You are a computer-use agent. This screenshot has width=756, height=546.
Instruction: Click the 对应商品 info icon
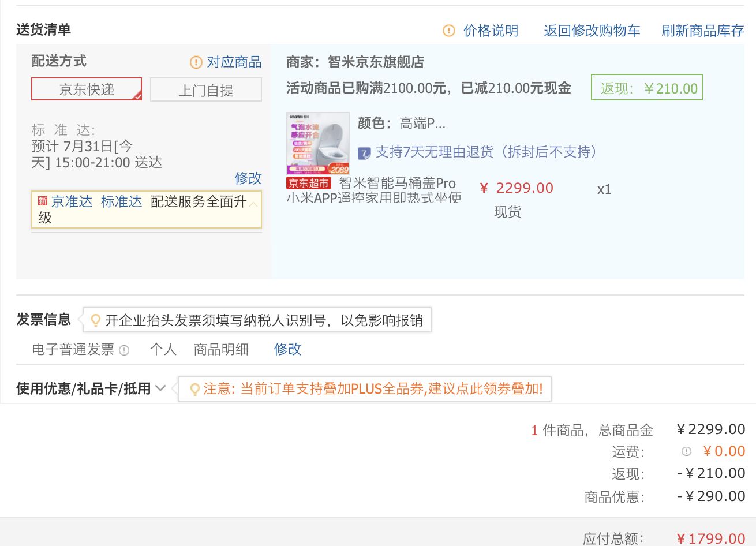[196, 62]
